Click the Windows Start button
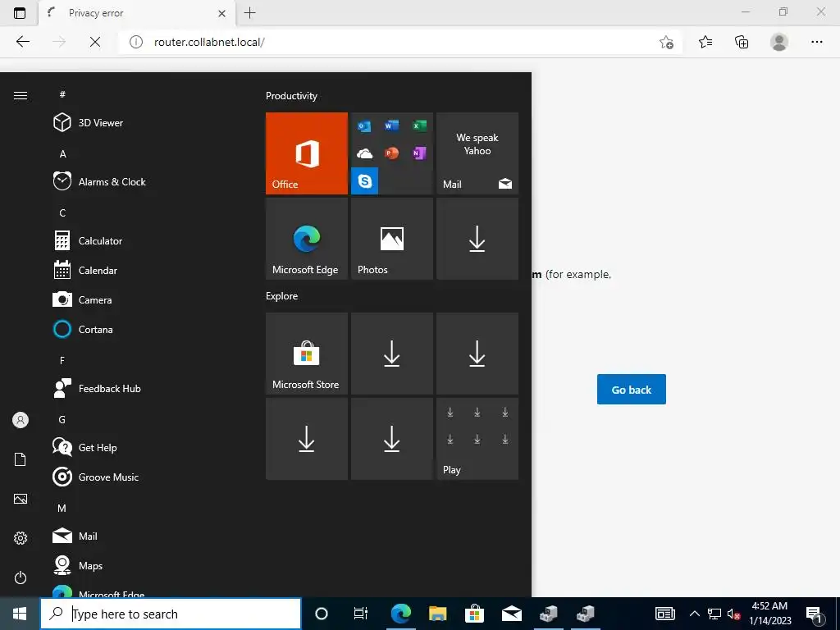The image size is (840, 630). click(20, 614)
